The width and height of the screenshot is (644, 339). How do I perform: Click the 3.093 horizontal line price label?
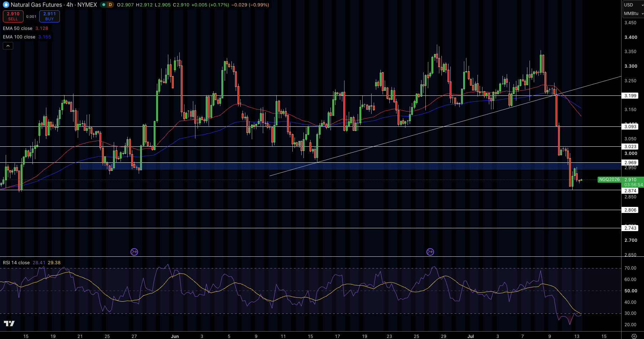tap(630, 127)
